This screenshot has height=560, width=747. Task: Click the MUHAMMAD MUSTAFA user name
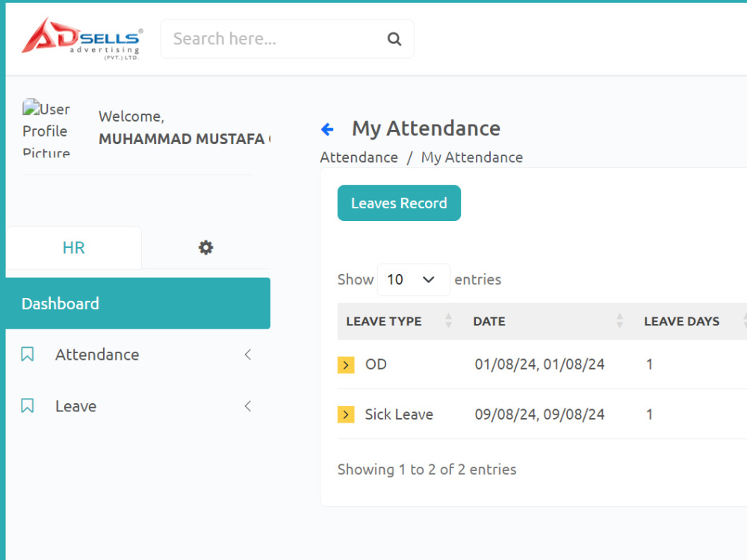point(185,139)
